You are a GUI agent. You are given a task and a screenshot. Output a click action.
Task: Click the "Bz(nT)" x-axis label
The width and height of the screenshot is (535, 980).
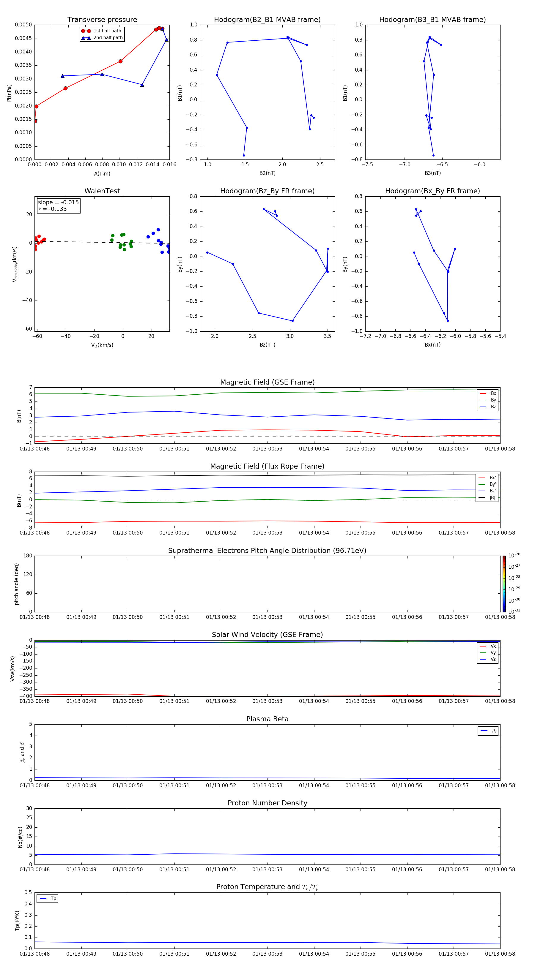point(267,345)
